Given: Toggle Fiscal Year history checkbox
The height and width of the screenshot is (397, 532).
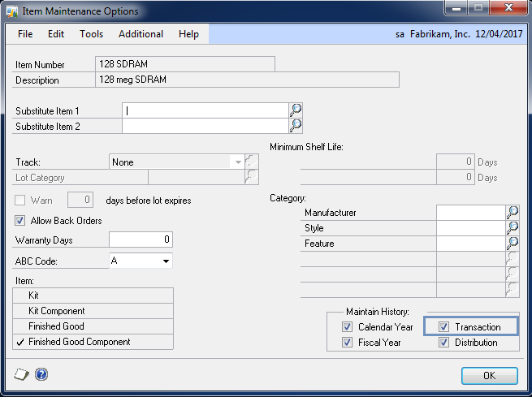Looking at the screenshot, I should (348, 343).
